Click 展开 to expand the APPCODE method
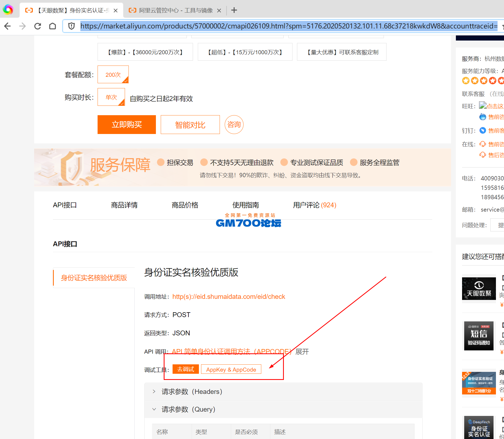 302,352
